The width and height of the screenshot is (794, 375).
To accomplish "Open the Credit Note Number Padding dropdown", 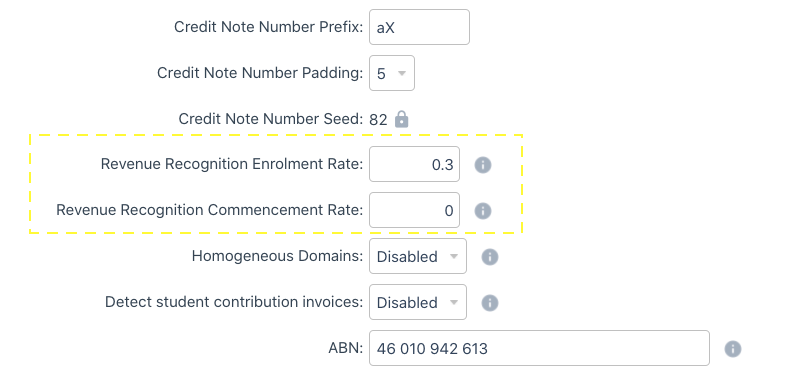I will [392, 73].
